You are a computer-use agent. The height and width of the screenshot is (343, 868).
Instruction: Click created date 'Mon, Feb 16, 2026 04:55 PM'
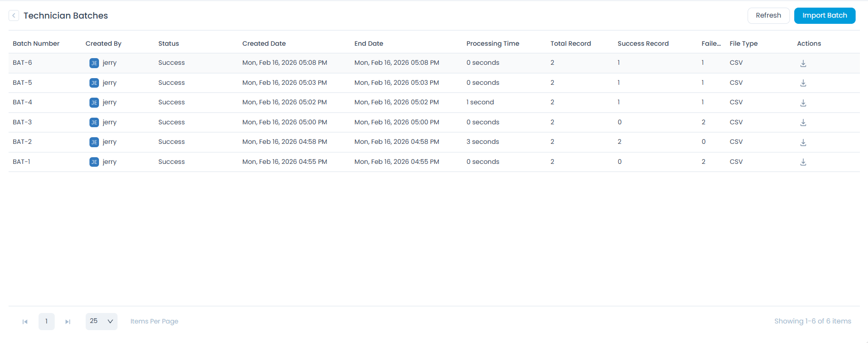[x=285, y=161]
